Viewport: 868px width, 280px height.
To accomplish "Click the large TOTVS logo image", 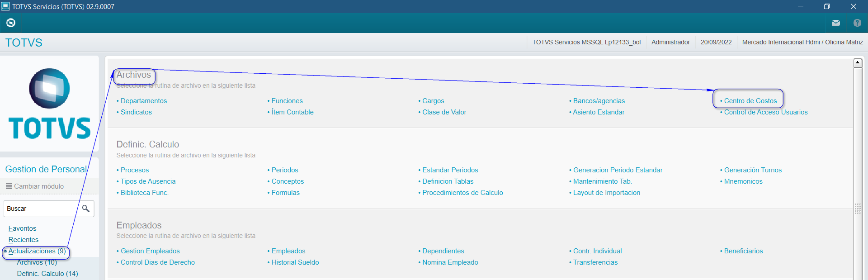I will 49,104.
